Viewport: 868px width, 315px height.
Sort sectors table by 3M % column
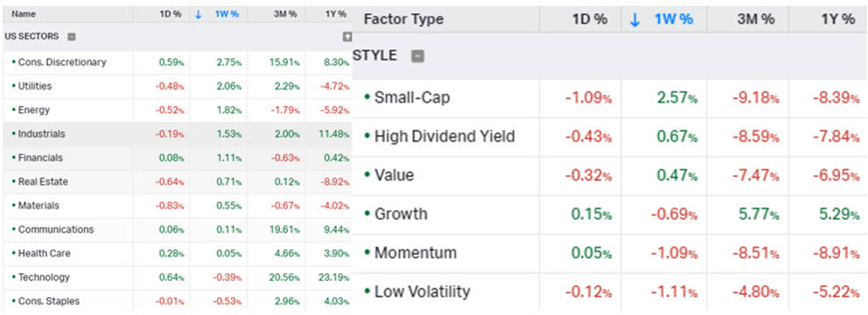coord(284,14)
